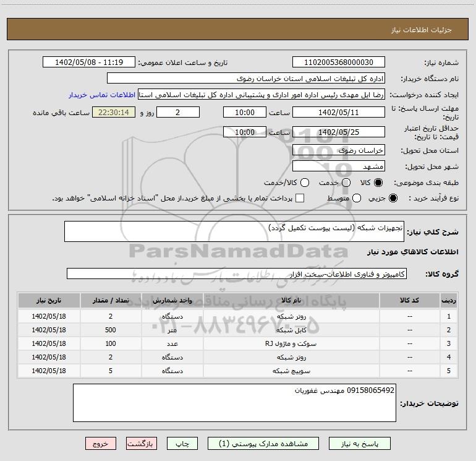The height and width of the screenshot is (461, 476).
Task: Click the announcement date field 1402/05/08 - 11:19
Action: pyautogui.click(x=89, y=62)
